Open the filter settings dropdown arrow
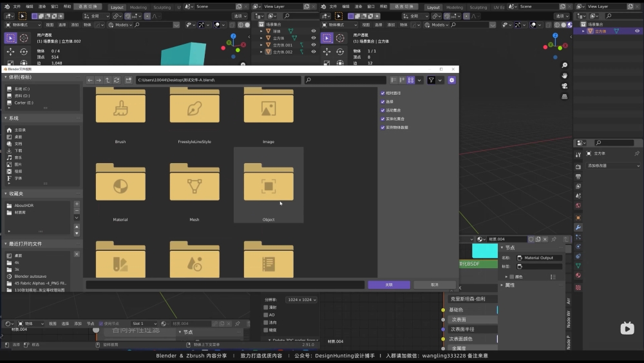This screenshot has height=363, width=644. [440, 80]
